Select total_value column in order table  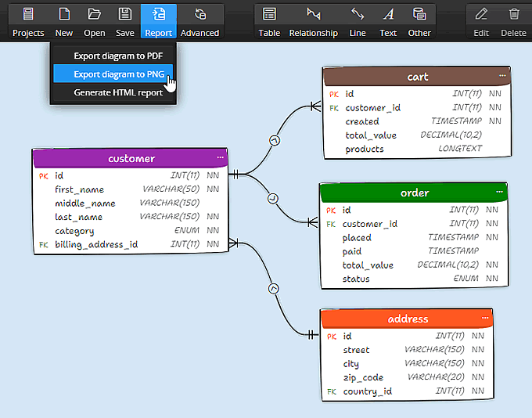pos(414,265)
